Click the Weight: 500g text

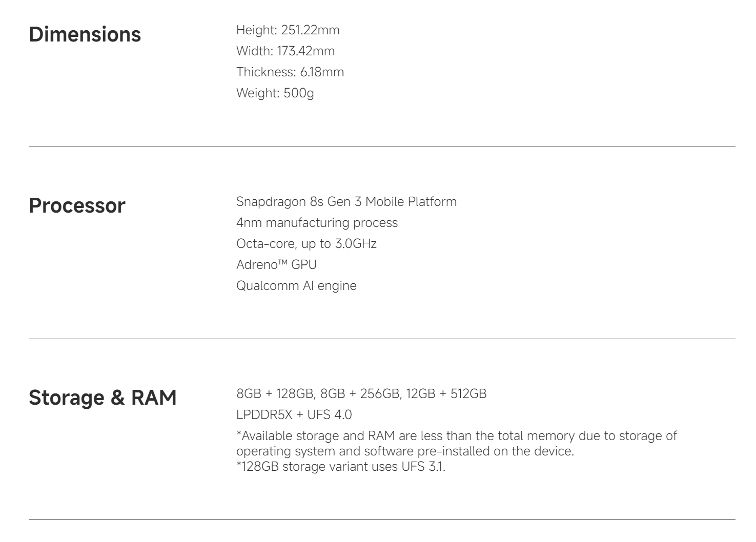tap(275, 93)
